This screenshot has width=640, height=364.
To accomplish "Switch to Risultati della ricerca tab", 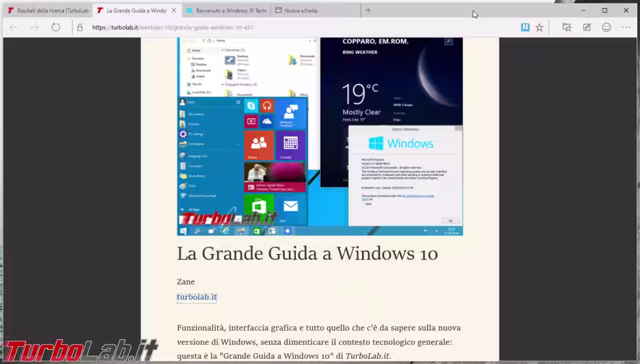I will coord(48,11).
